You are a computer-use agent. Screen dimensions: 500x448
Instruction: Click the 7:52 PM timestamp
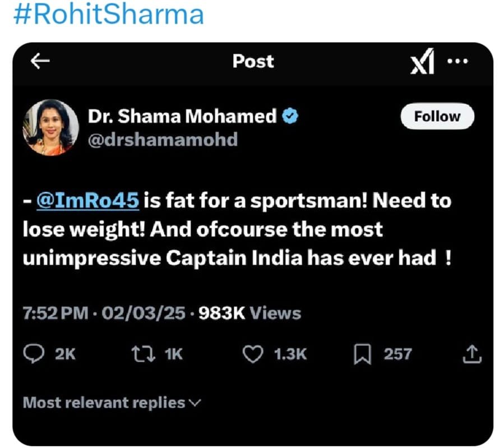click(55, 313)
